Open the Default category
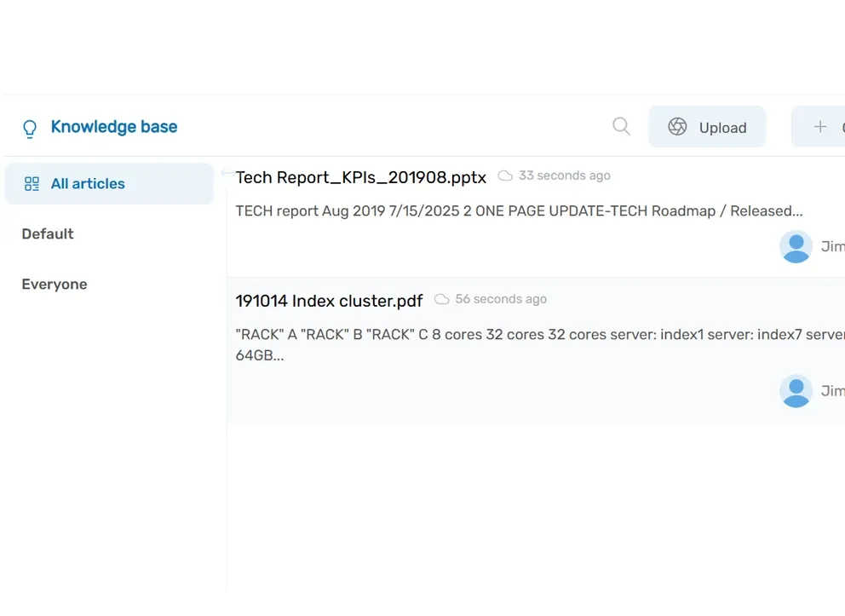 (48, 234)
